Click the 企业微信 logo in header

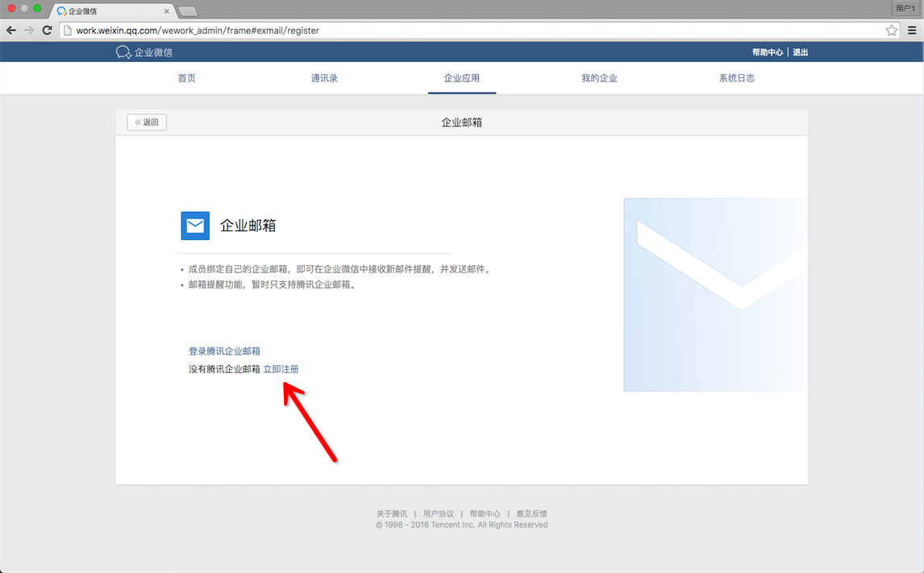144,52
